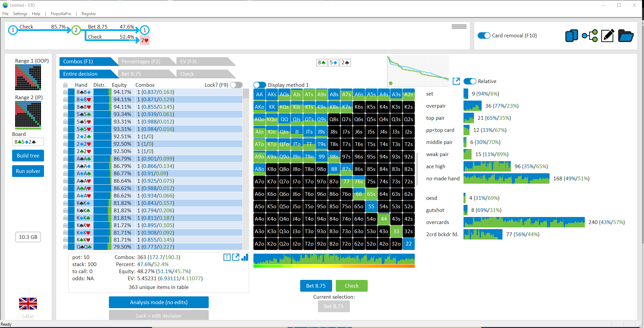Enable the Lock? (F9) toggle
Image resolution: width=644 pixels, height=328 pixels.
pos(236,85)
